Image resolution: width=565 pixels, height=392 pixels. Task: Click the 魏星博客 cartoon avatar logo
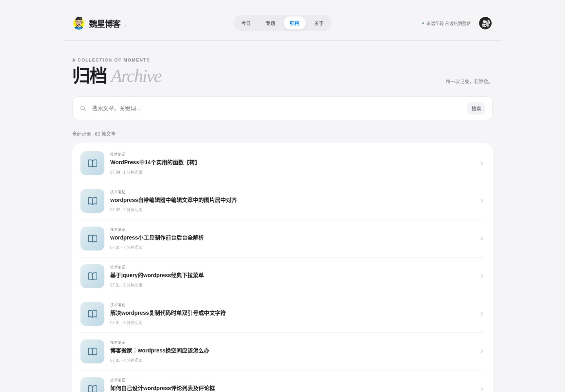[79, 23]
